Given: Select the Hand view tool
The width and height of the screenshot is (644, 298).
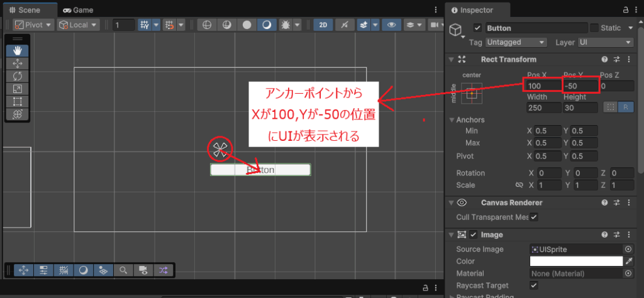Looking at the screenshot, I should [17, 50].
